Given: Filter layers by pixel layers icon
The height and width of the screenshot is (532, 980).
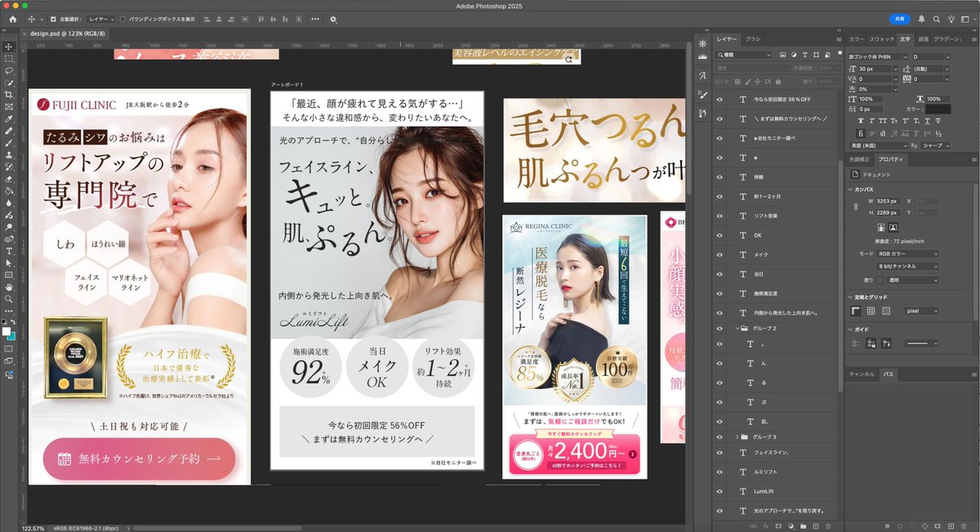Looking at the screenshot, I should point(782,54).
